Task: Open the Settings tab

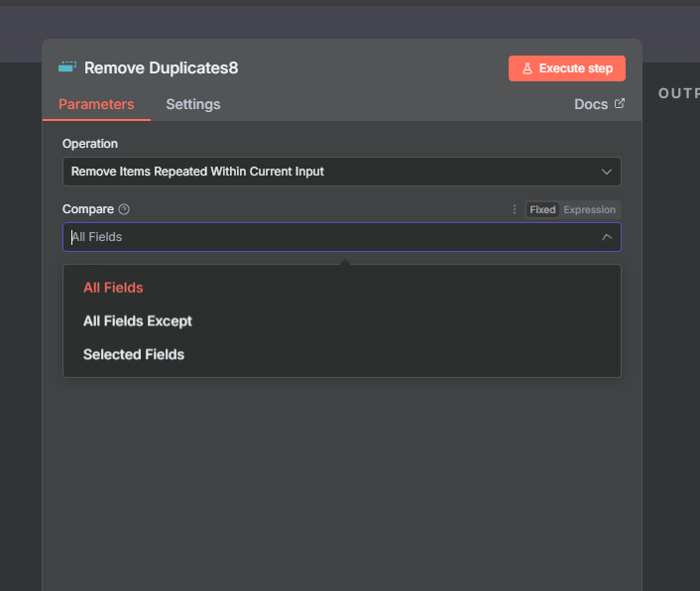Action: 192,104
